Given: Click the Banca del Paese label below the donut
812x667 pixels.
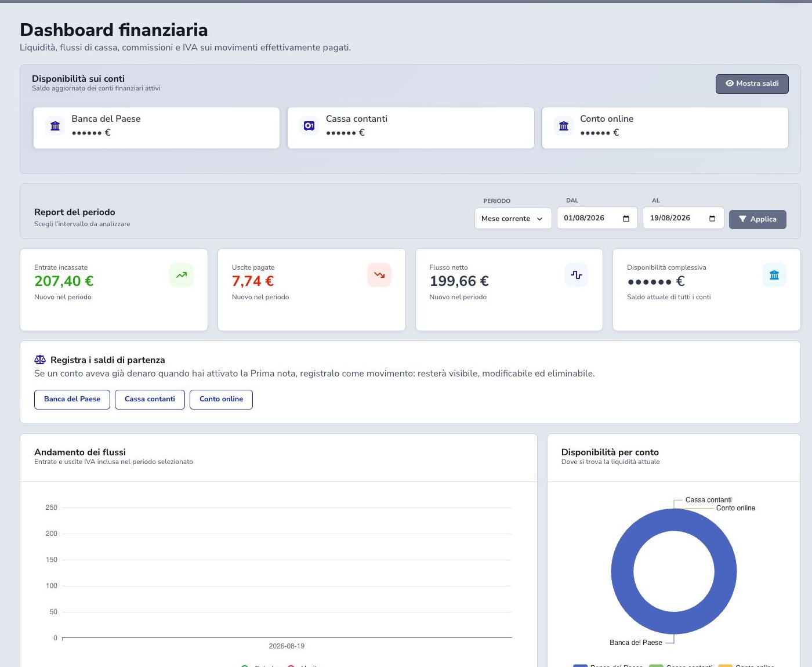Looking at the screenshot, I should [x=636, y=643].
